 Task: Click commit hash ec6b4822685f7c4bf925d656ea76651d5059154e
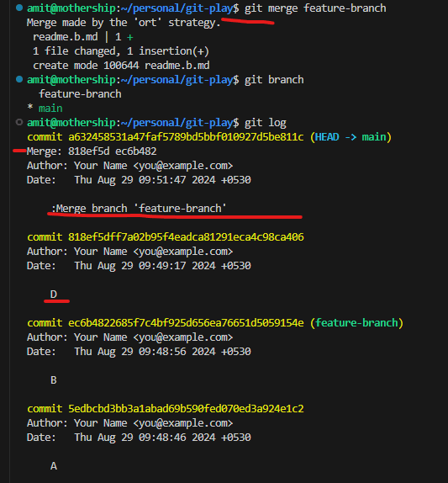[186, 323]
